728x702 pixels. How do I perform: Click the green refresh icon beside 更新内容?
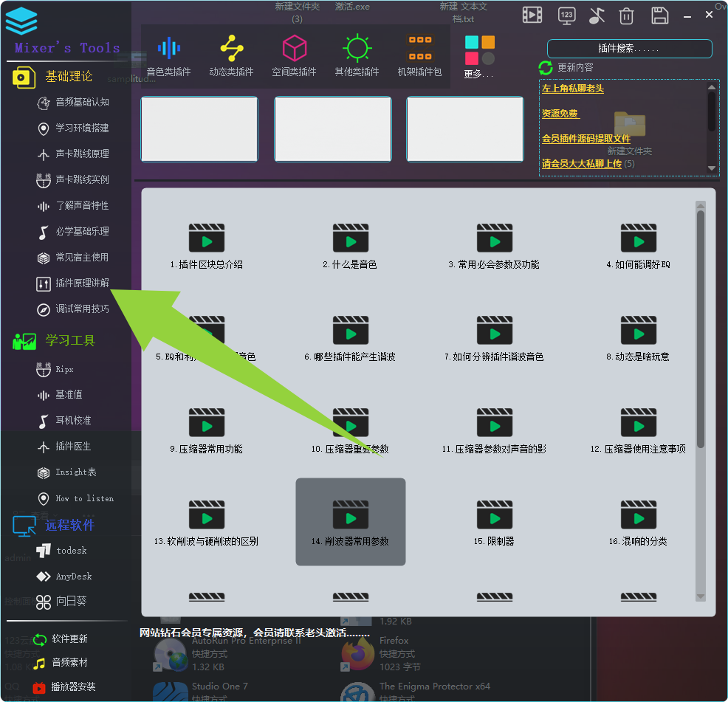[546, 68]
